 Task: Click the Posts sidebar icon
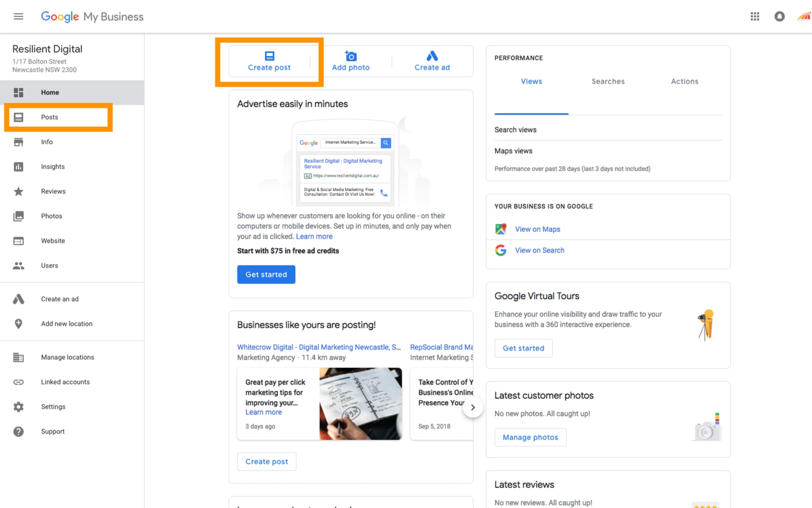coord(18,117)
